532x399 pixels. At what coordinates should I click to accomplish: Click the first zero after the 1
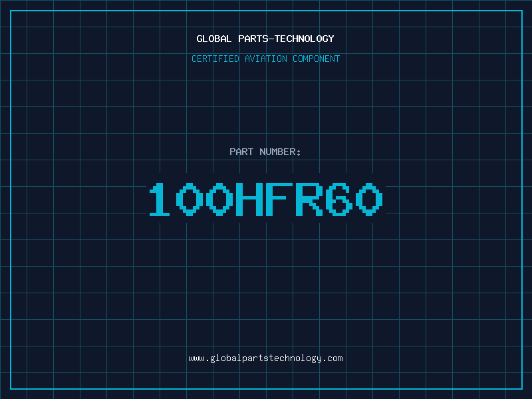point(190,199)
